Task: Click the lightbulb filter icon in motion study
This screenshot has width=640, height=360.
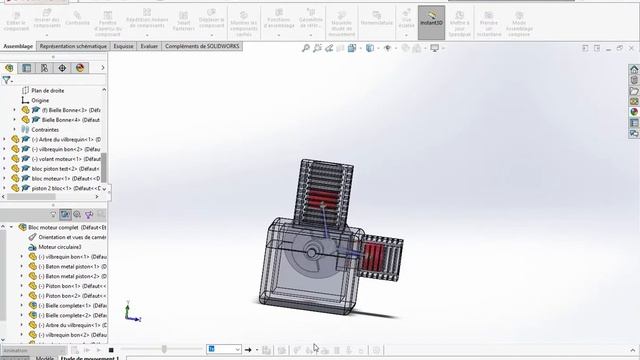Action: pos(53,214)
